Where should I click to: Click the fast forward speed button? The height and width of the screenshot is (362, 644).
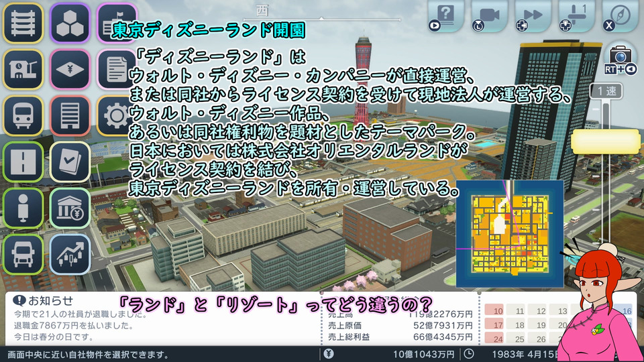pyautogui.click(x=533, y=15)
